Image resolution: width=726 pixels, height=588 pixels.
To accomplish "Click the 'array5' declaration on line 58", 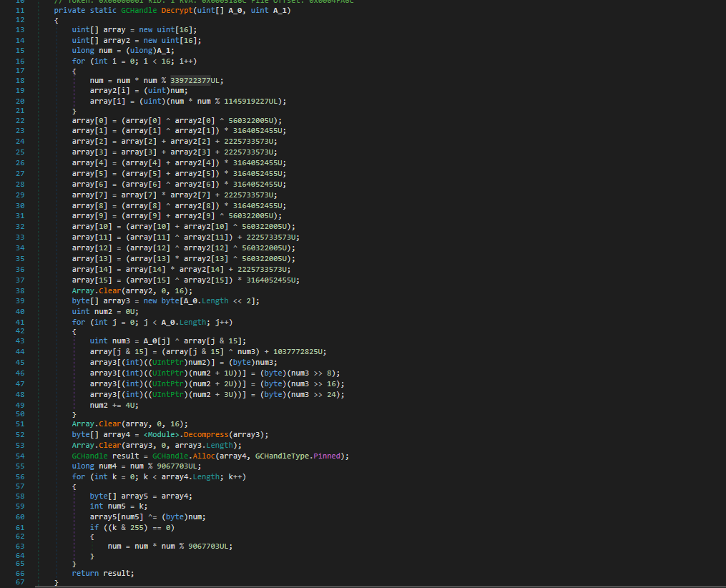I will (134, 496).
